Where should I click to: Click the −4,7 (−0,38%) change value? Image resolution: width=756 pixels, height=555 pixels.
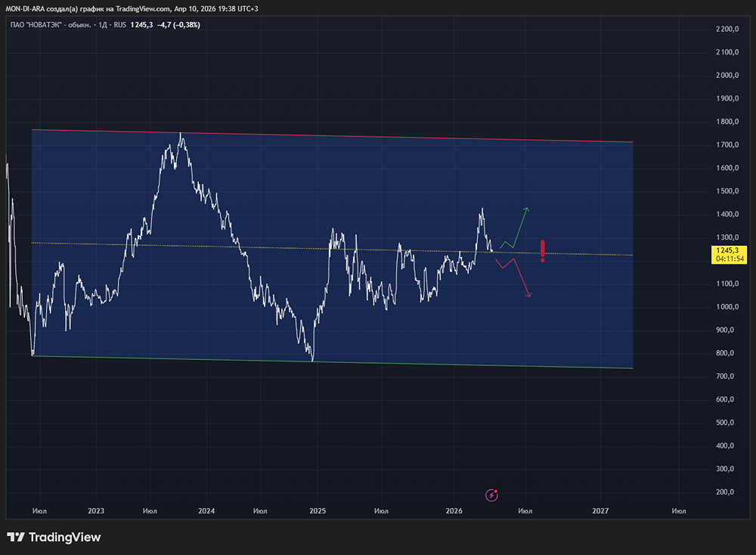(178, 25)
